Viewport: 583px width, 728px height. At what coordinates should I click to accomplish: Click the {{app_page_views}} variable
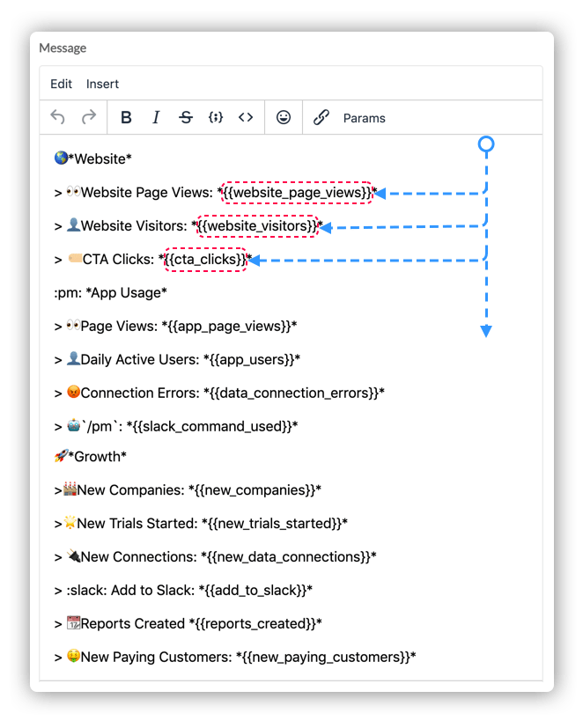pyautogui.click(x=230, y=327)
